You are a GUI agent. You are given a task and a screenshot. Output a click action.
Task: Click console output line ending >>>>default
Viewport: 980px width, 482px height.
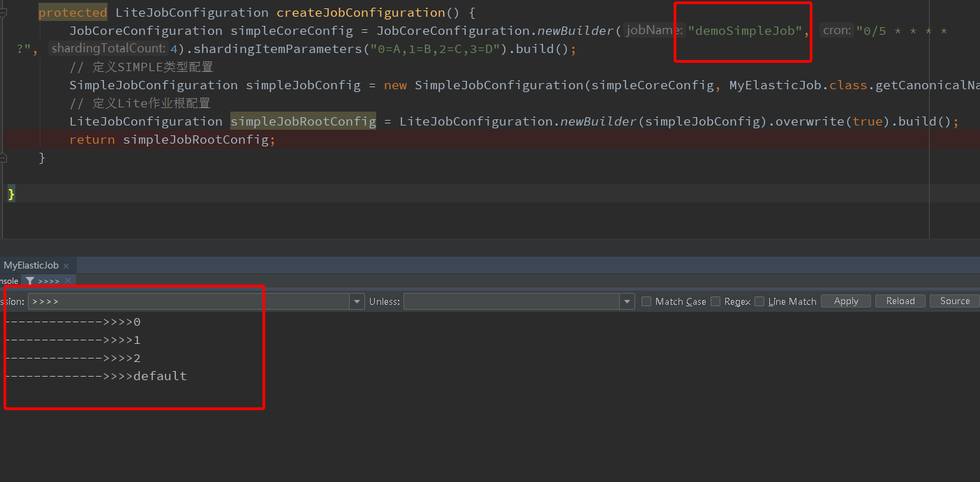click(95, 376)
